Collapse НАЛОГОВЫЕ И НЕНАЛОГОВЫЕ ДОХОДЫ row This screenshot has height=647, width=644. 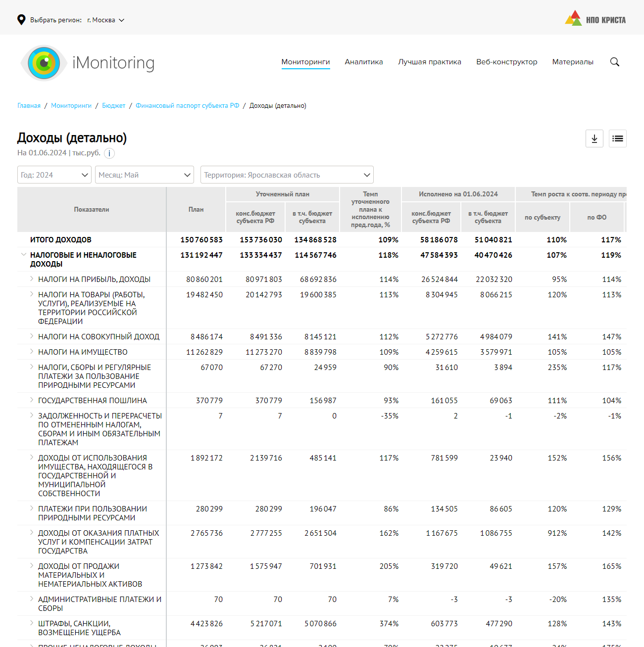[x=23, y=255]
